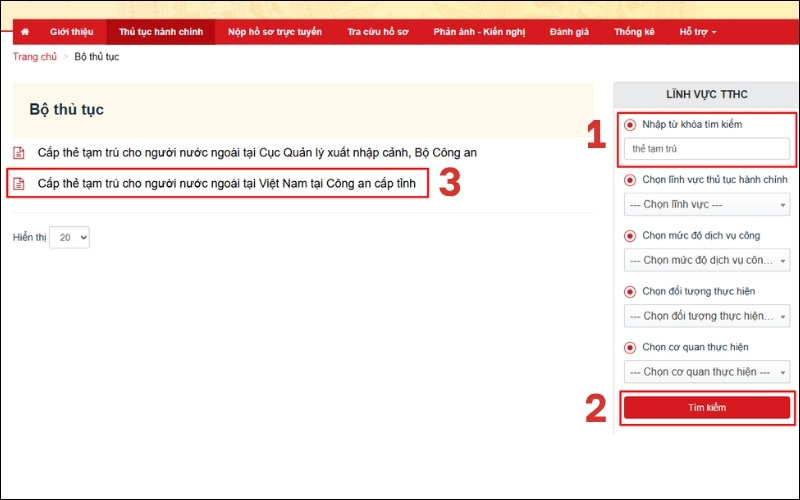Screen dimensions: 800x500
Task: Select the 'Chọn đối tượng thực hiện' radio
Action: 630,291
